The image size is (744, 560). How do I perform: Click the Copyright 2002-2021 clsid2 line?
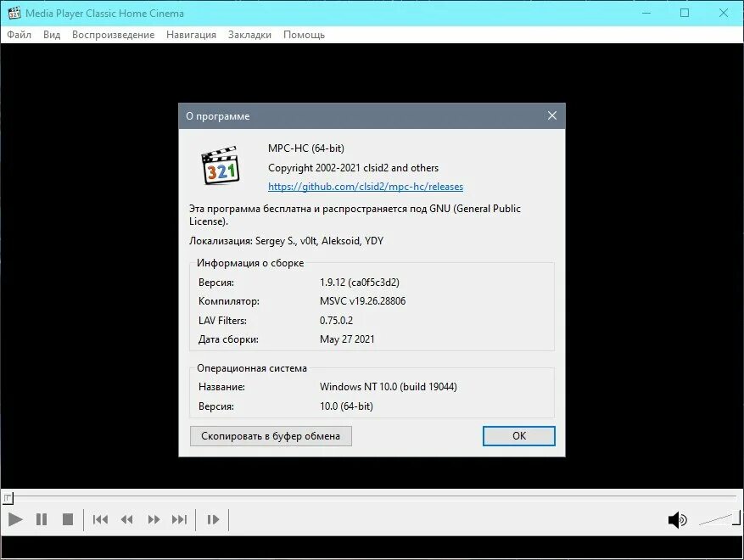353,168
